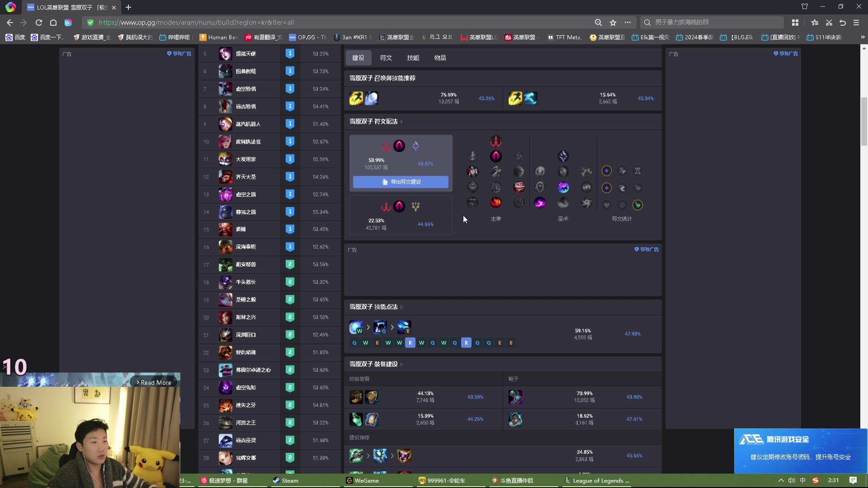The width and height of the screenshot is (868, 488).
Task: Click green heart stat shard rune
Action: [x=637, y=205]
